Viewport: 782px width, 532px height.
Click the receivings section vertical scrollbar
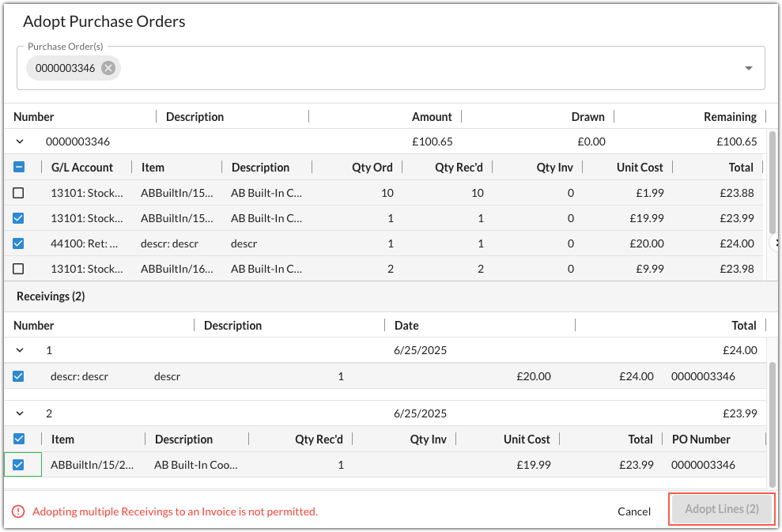[772, 423]
